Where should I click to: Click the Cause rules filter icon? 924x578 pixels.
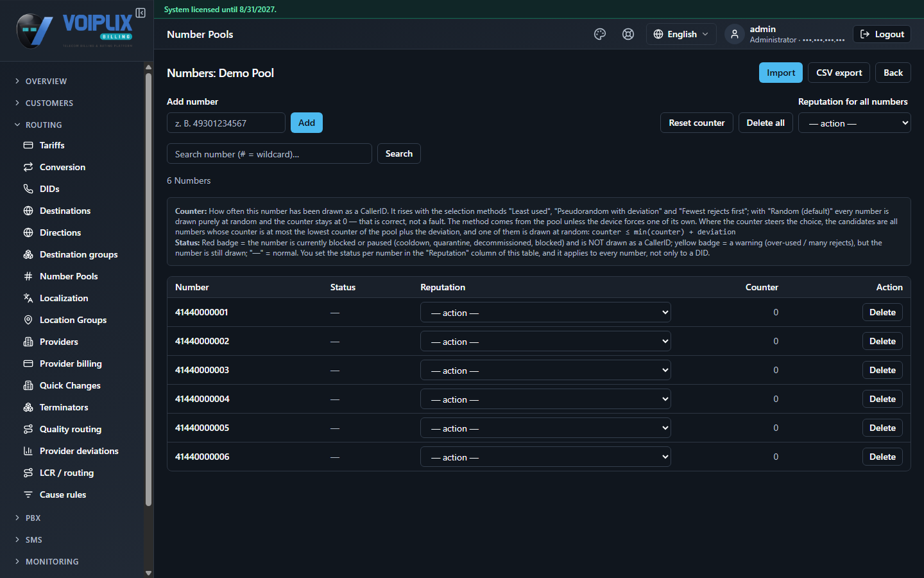[28, 495]
